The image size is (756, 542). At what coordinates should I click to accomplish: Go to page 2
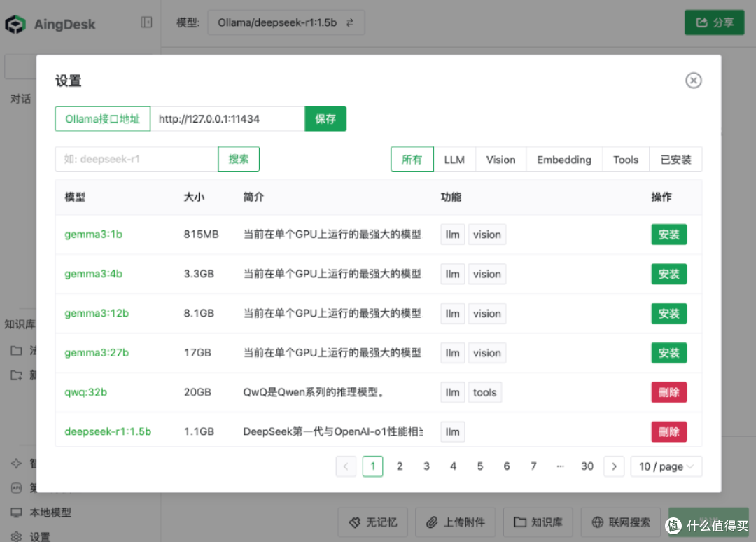click(x=400, y=466)
